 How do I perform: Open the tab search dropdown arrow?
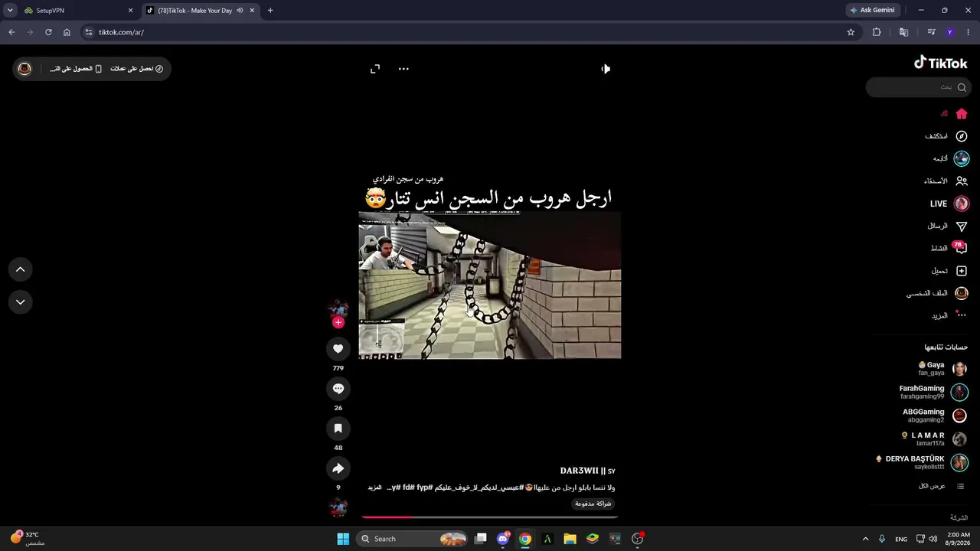10,11
